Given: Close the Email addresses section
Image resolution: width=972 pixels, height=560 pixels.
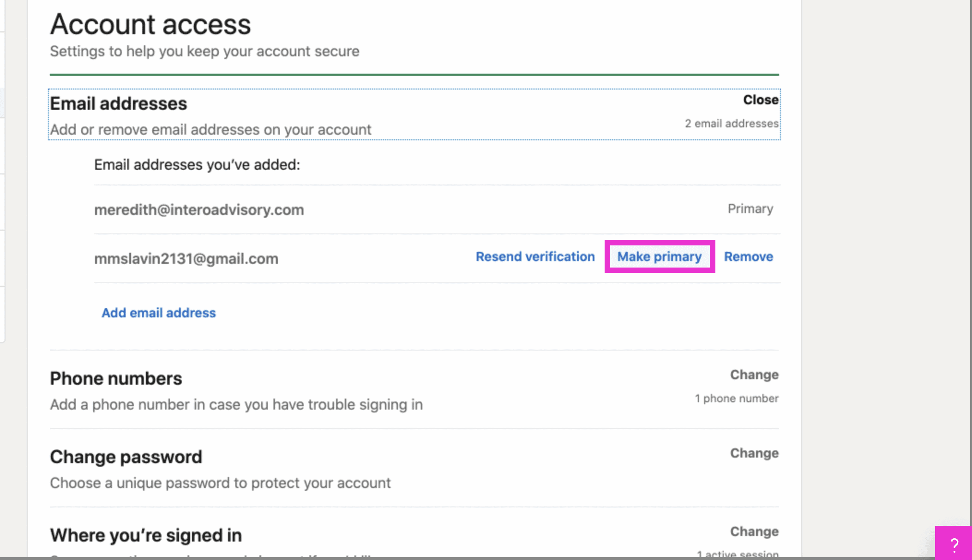Looking at the screenshot, I should tap(760, 100).
